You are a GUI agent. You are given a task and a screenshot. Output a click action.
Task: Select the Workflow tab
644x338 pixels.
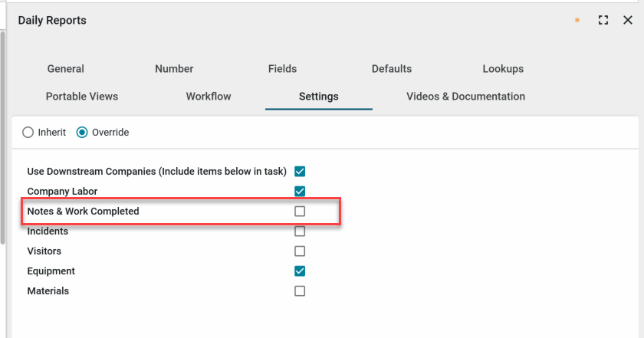click(x=209, y=97)
